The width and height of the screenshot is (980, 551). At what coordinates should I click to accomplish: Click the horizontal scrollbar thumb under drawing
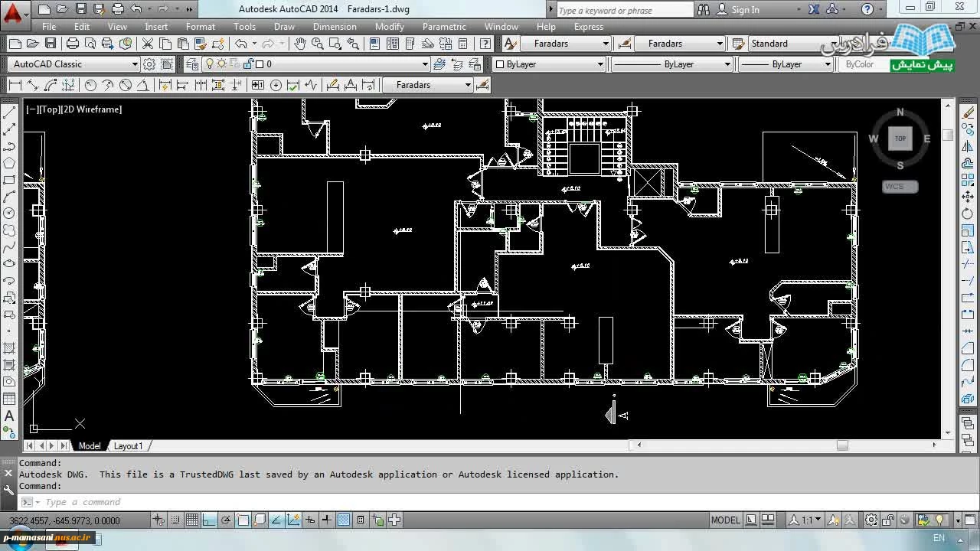(x=842, y=445)
